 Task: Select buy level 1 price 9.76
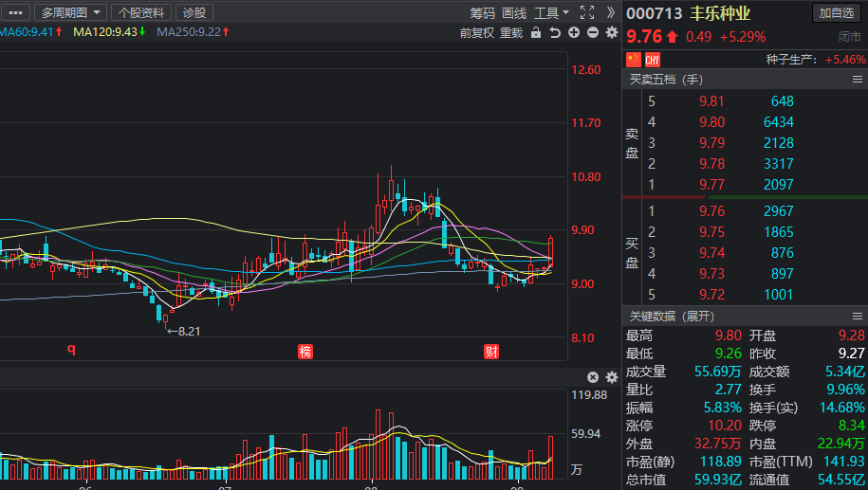711,210
